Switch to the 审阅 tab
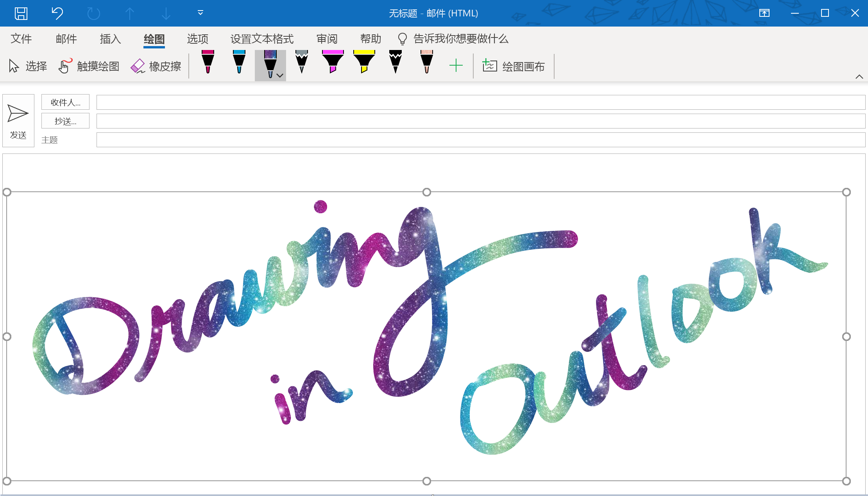Viewport: 868px width, 496px height. point(327,39)
